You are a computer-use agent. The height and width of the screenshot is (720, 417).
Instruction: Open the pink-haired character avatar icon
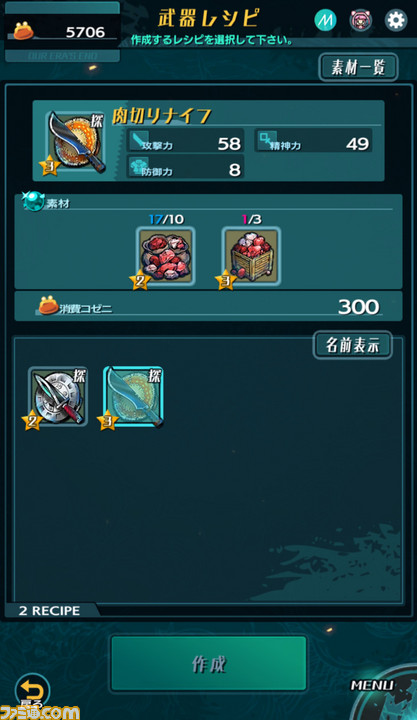361,20
